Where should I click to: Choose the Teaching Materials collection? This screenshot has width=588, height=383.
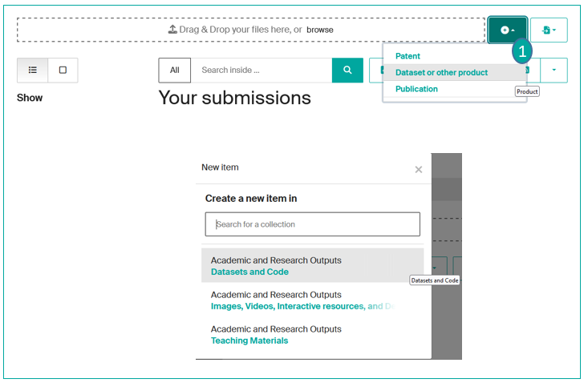(312, 335)
